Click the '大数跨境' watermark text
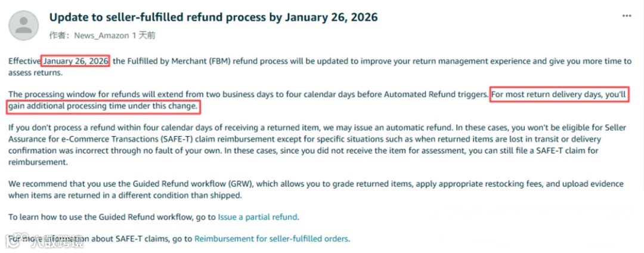This screenshot has width=644, height=253. click(x=57, y=242)
